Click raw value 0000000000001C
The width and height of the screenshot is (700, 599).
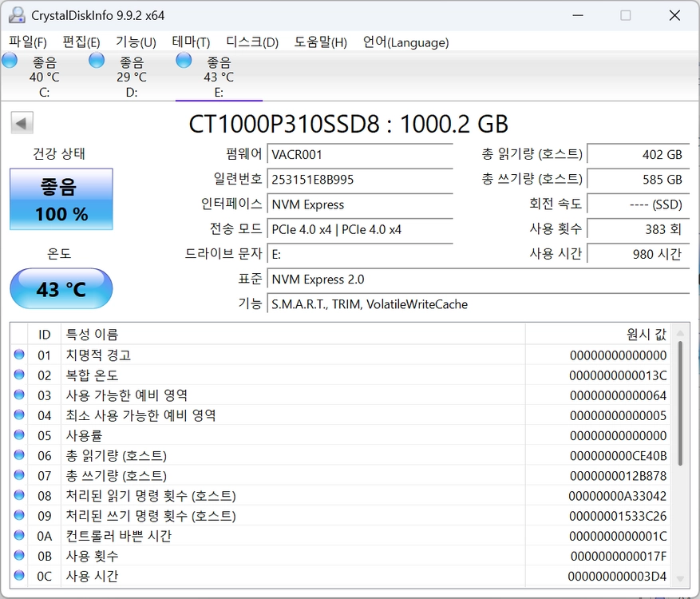coord(618,536)
